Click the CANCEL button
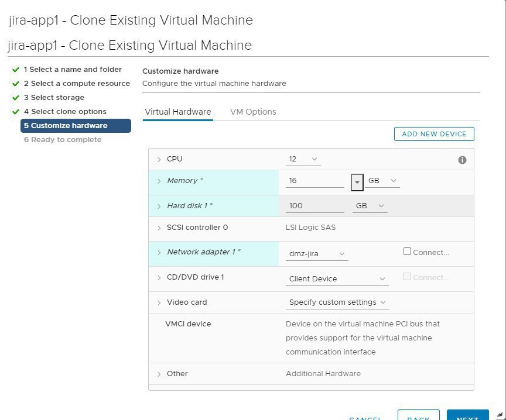Image resolution: width=506 pixels, height=420 pixels. click(x=365, y=418)
